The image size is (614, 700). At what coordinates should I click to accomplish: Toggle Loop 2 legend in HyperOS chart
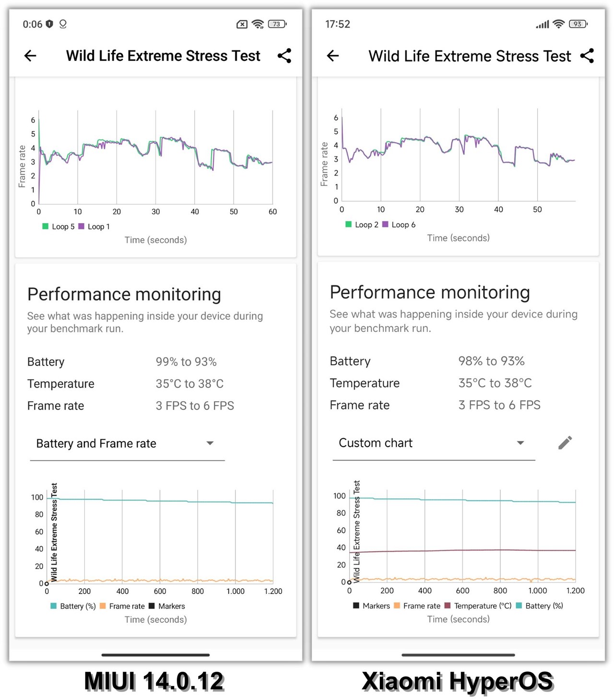tap(362, 225)
